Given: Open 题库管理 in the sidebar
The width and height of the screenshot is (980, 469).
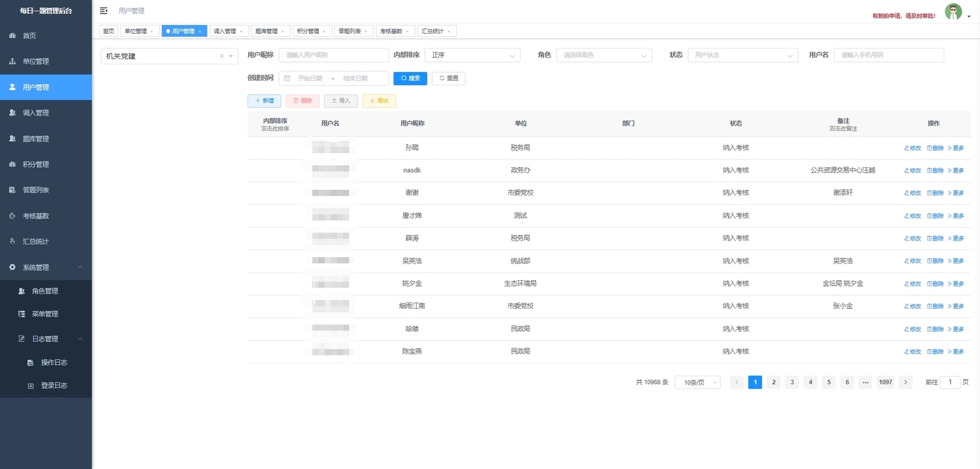Looking at the screenshot, I should (x=36, y=138).
